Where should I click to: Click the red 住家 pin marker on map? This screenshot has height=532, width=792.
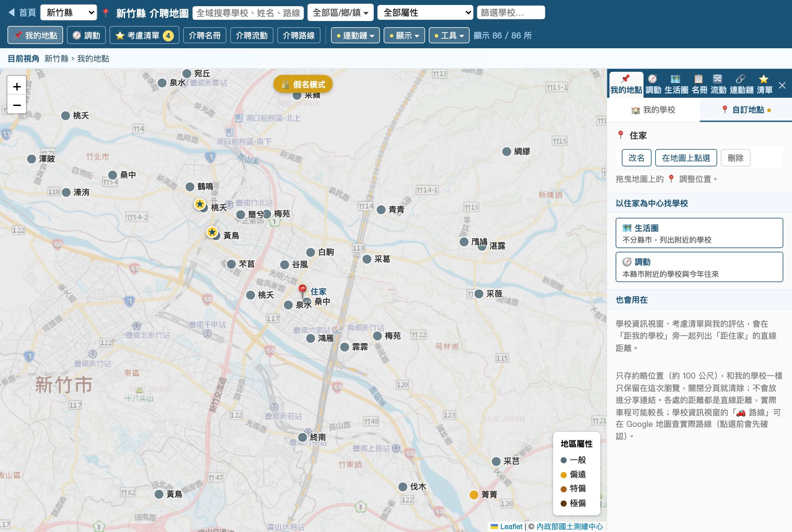(302, 290)
